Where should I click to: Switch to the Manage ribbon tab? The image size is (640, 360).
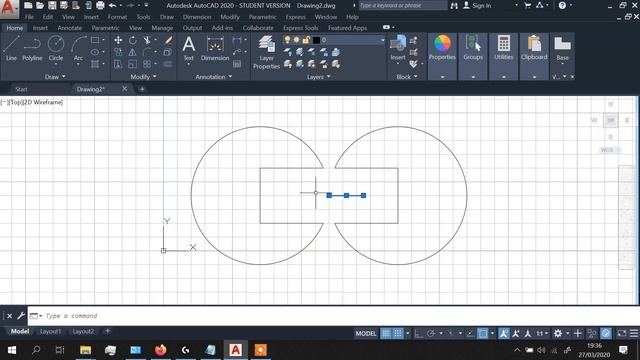pos(162,28)
